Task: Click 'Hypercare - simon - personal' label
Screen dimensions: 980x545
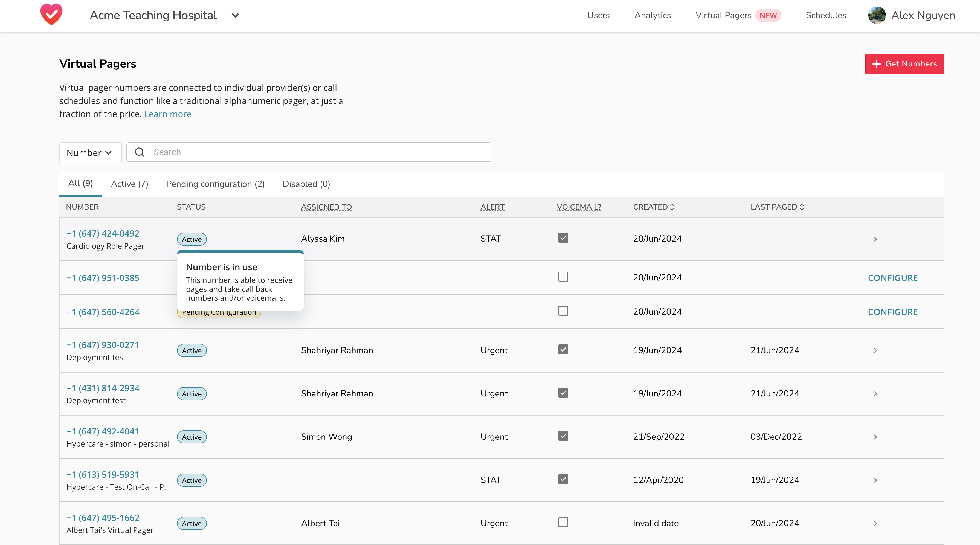Action: tap(118, 444)
